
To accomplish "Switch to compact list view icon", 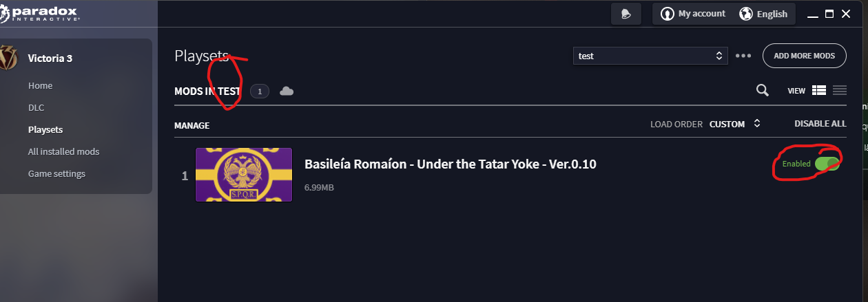I will tap(840, 90).
